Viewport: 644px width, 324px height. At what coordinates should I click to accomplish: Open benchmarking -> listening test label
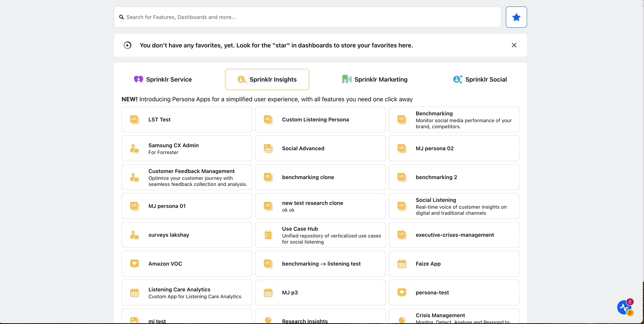(321, 264)
